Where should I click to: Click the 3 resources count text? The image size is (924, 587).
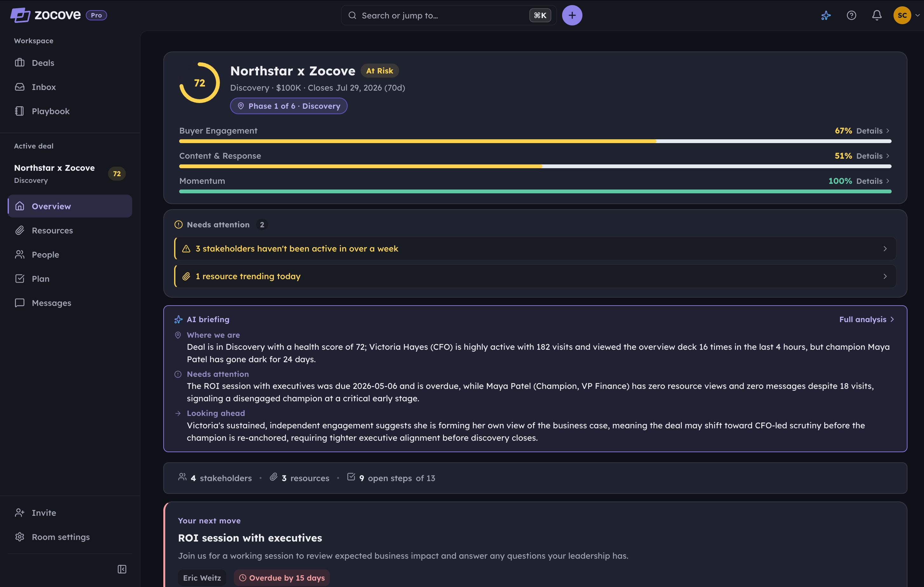305,478
